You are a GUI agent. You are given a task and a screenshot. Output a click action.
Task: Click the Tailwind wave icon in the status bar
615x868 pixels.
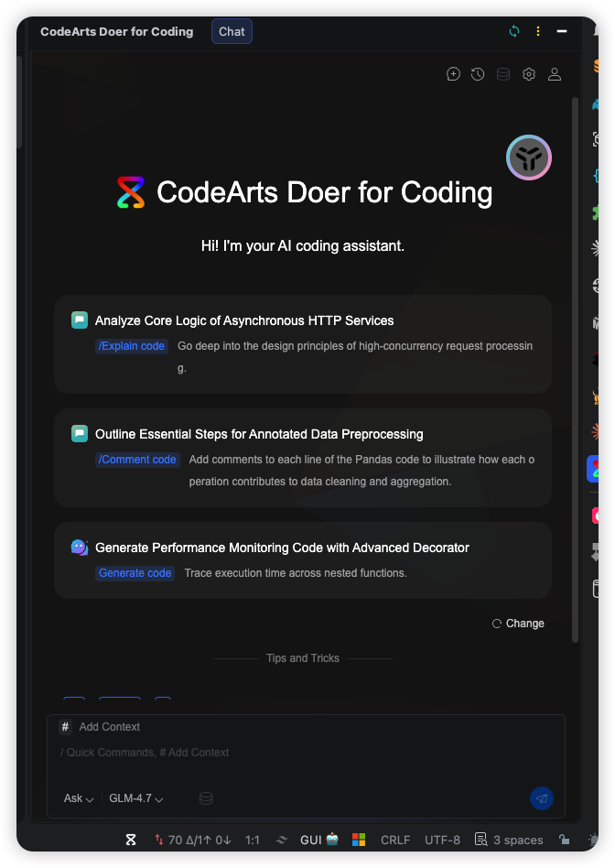(x=282, y=840)
